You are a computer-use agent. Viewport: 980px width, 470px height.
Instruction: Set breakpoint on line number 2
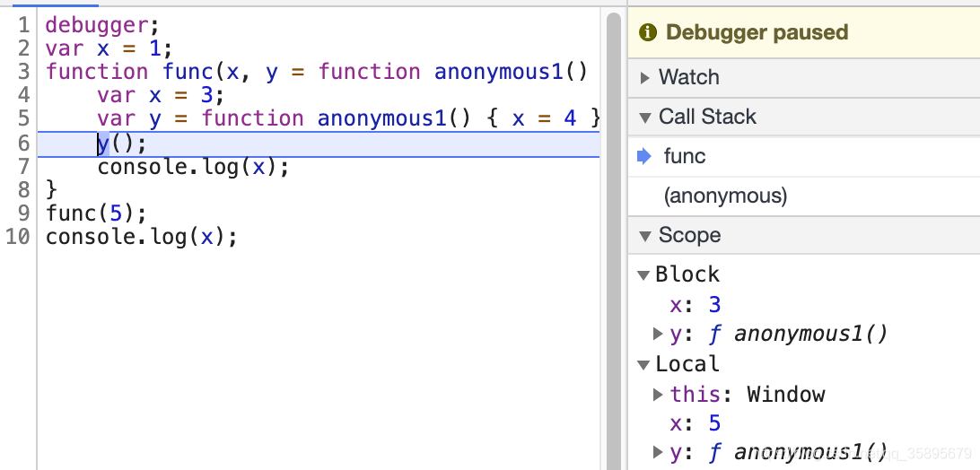[23, 48]
